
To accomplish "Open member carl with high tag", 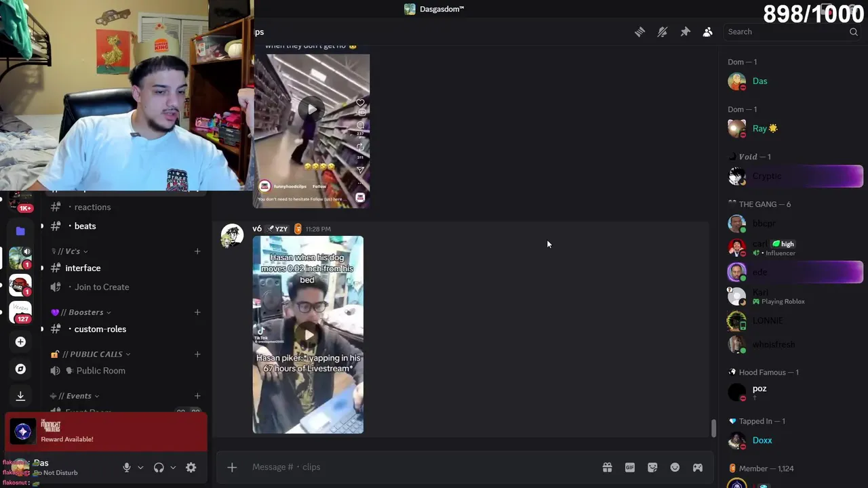I will pos(791,248).
